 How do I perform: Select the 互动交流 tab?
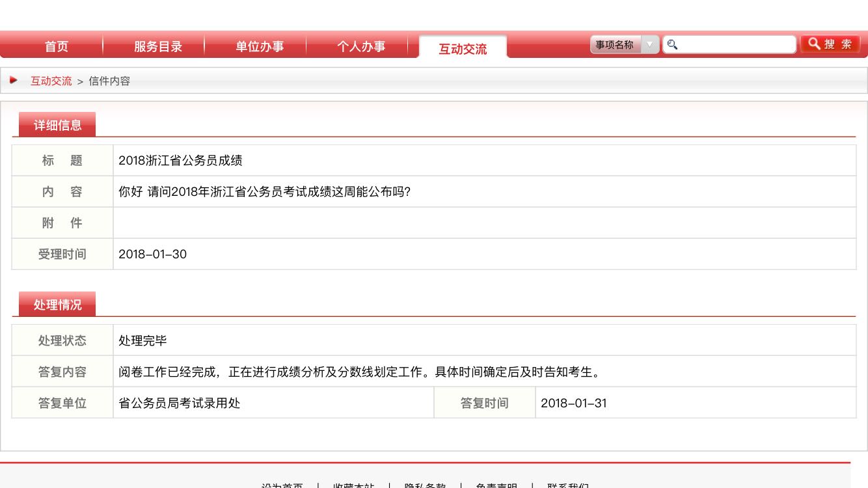click(463, 48)
